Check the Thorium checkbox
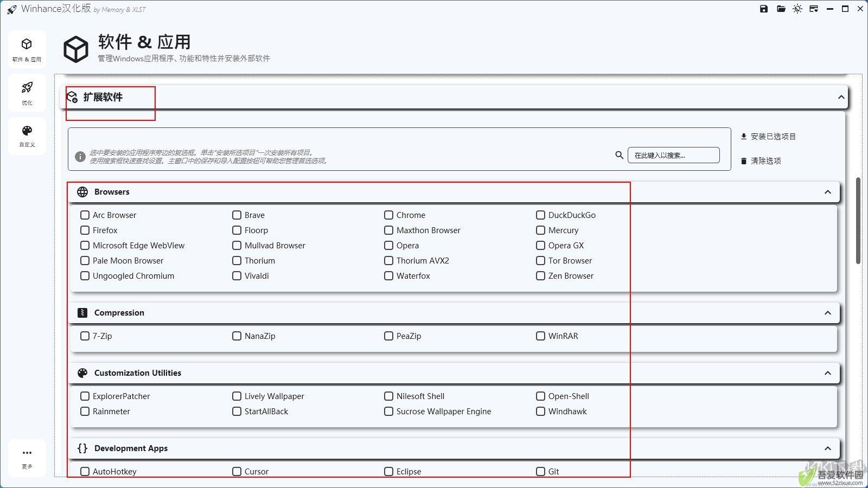 pos(237,261)
